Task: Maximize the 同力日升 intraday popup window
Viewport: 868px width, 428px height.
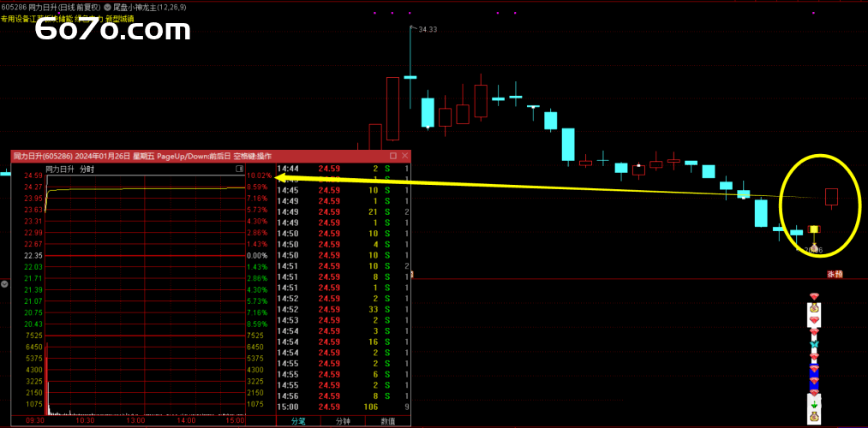Action: 393,157
